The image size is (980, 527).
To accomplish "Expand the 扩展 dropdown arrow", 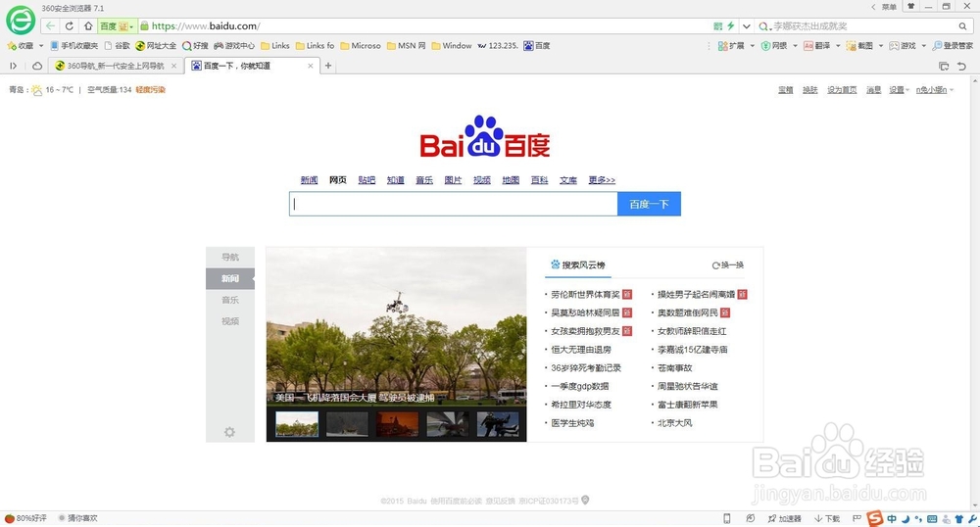I will (752, 46).
